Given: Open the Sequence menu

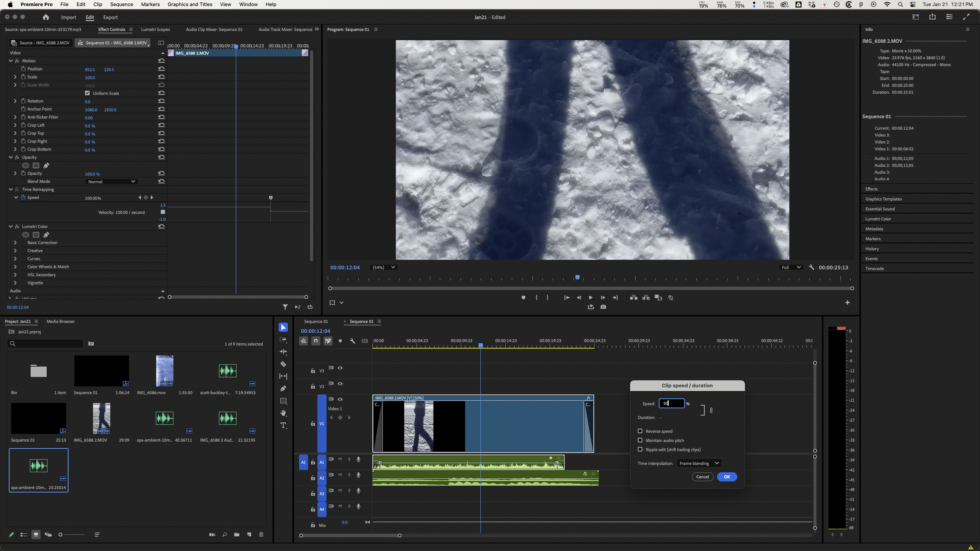Looking at the screenshot, I should [x=122, y=4].
